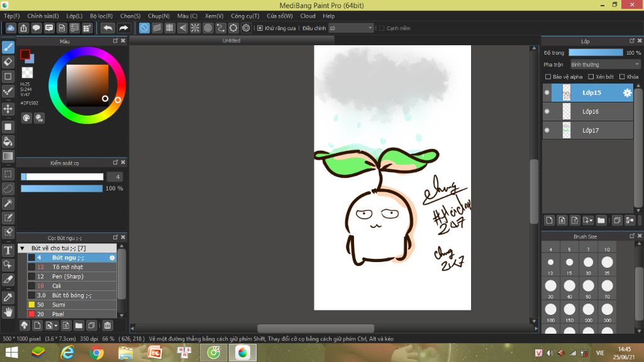Open Internet Explorer from taskbar

coord(67,353)
